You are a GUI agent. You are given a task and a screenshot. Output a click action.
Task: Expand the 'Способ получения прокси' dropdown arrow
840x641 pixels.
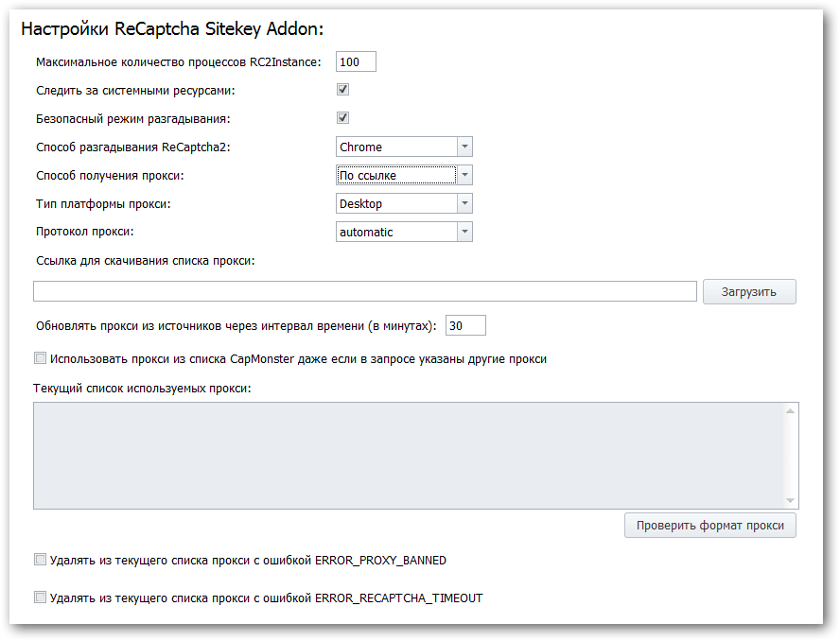point(465,175)
